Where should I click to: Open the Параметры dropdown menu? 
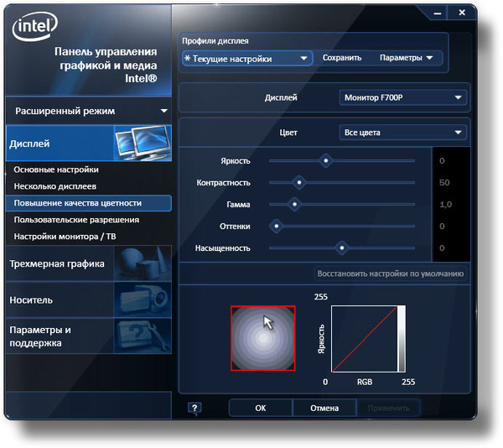(x=406, y=58)
